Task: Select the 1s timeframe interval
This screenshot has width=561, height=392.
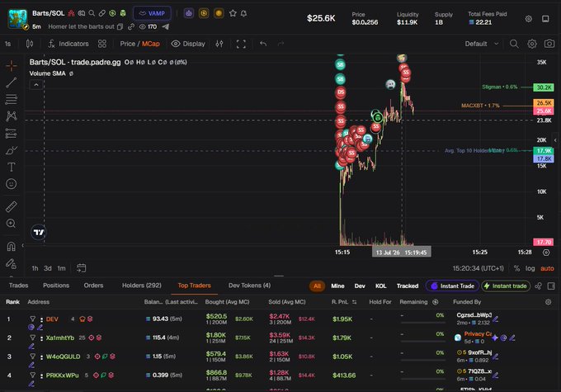Action: (8, 44)
